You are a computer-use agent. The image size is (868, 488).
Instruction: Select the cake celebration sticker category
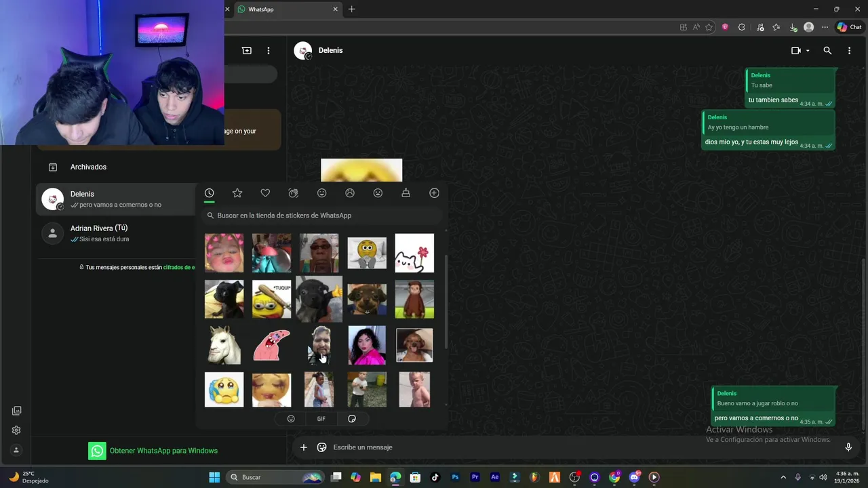406,193
